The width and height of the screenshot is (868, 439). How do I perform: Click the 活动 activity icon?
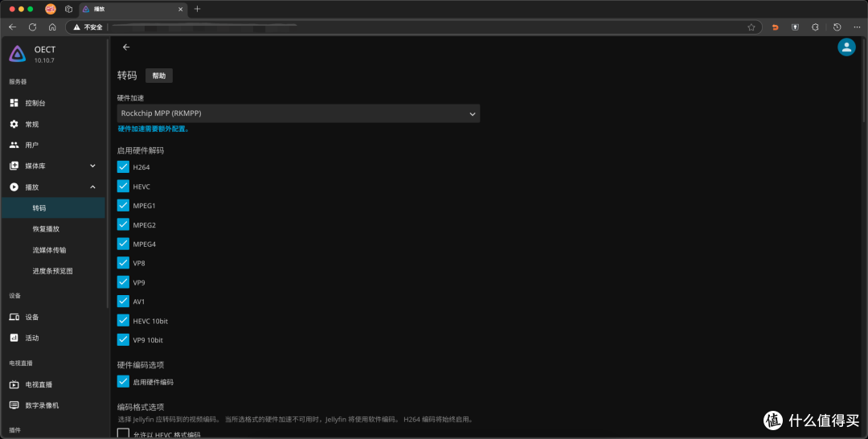14,338
